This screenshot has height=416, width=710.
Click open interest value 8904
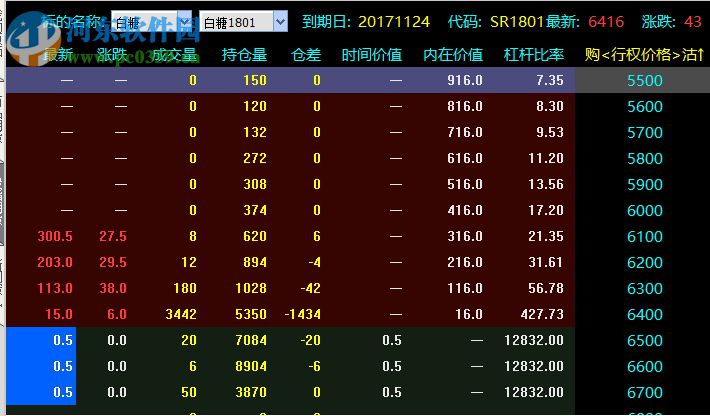click(251, 366)
